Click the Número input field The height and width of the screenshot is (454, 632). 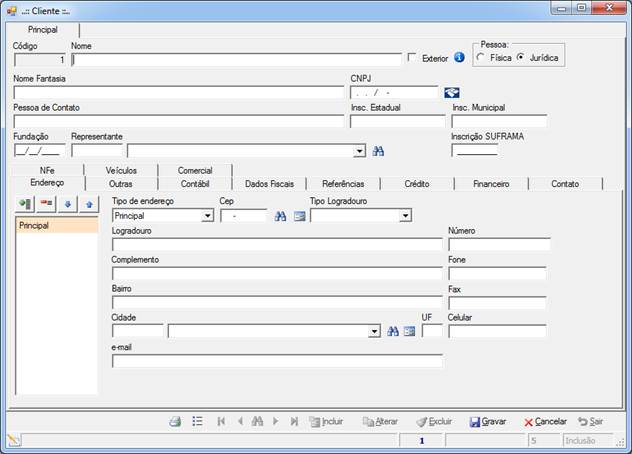click(x=499, y=244)
